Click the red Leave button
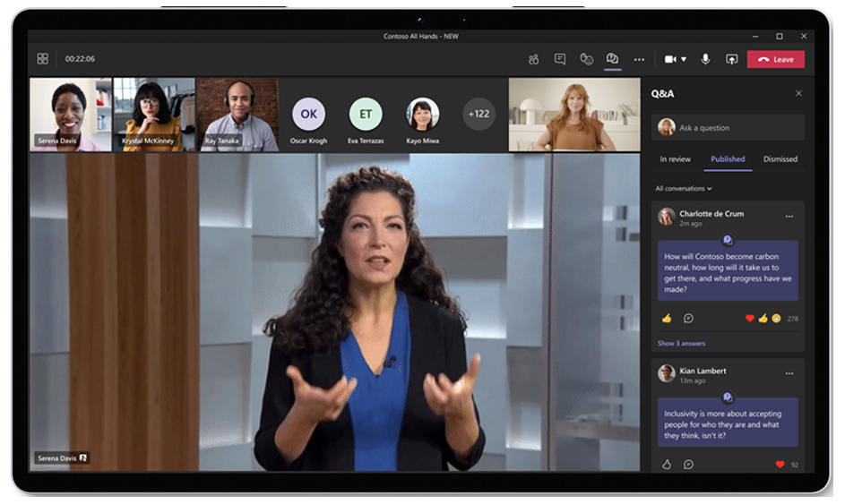 click(x=775, y=59)
